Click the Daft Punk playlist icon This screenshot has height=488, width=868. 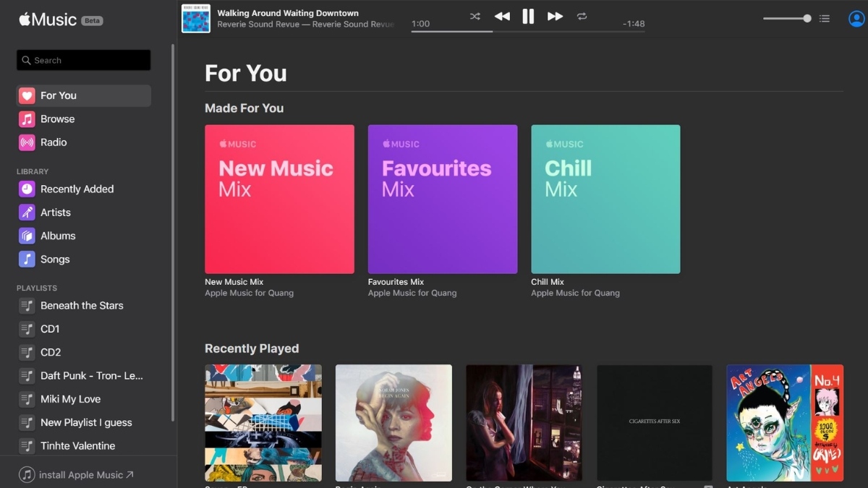point(27,376)
